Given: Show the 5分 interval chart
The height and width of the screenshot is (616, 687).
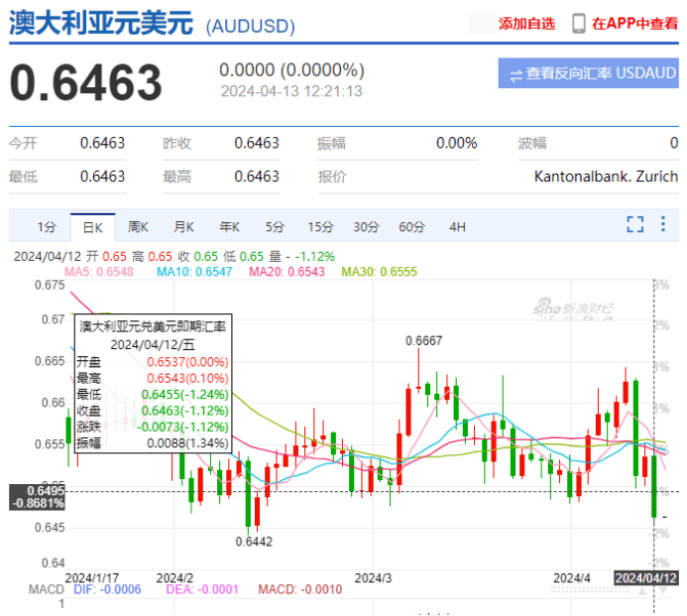Looking at the screenshot, I should tap(275, 226).
